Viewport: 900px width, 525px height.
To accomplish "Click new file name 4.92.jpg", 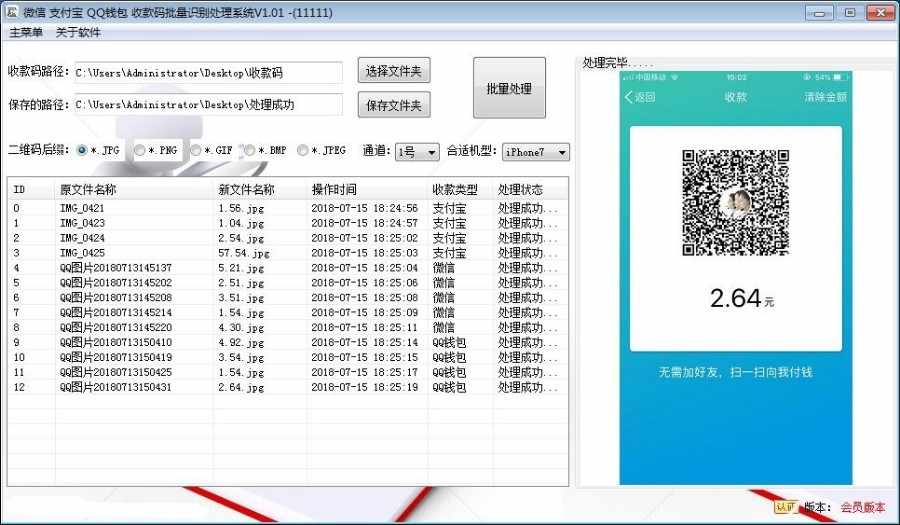I will [x=241, y=343].
